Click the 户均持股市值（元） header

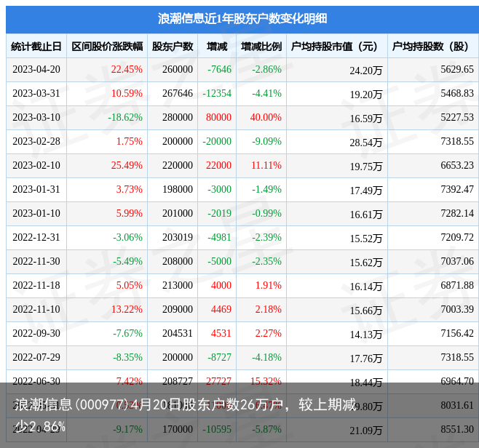pyautogui.click(x=337, y=47)
